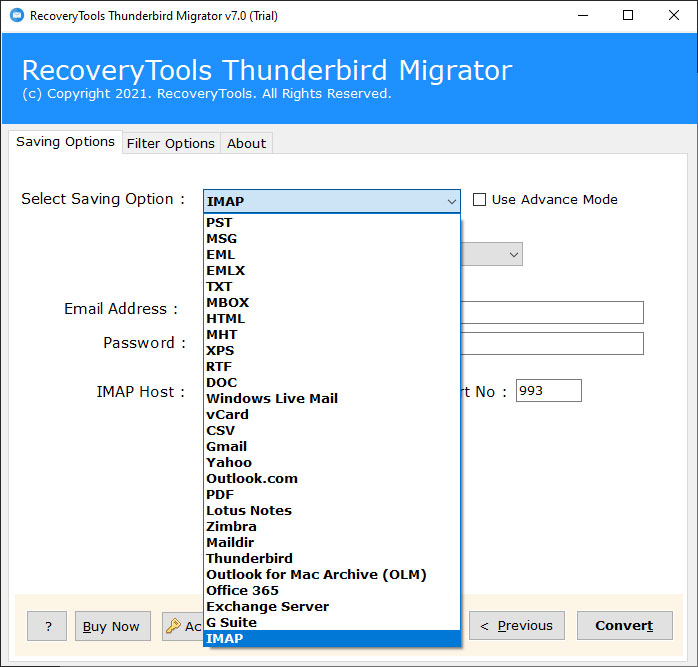
Task: Switch to the Filter Options tab
Action: (x=170, y=143)
